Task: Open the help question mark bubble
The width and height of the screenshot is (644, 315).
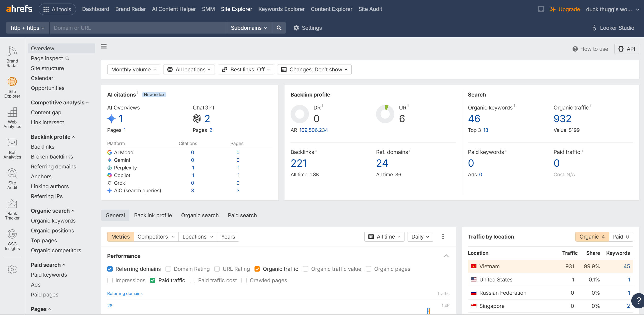Action: (x=638, y=301)
